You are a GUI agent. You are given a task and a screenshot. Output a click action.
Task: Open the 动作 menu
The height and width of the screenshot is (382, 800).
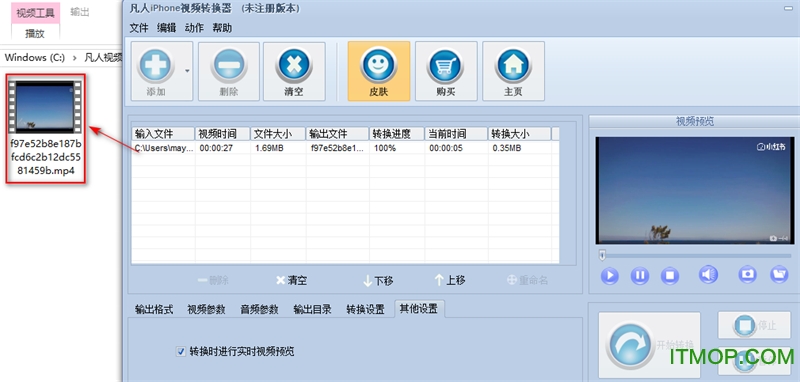click(194, 28)
